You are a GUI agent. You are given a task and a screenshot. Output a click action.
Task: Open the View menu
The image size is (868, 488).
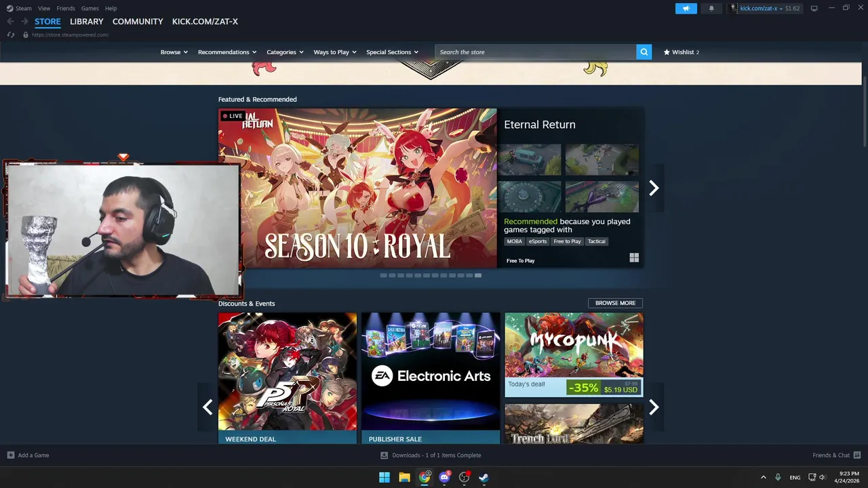pyautogui.click(x=44, y=8)
